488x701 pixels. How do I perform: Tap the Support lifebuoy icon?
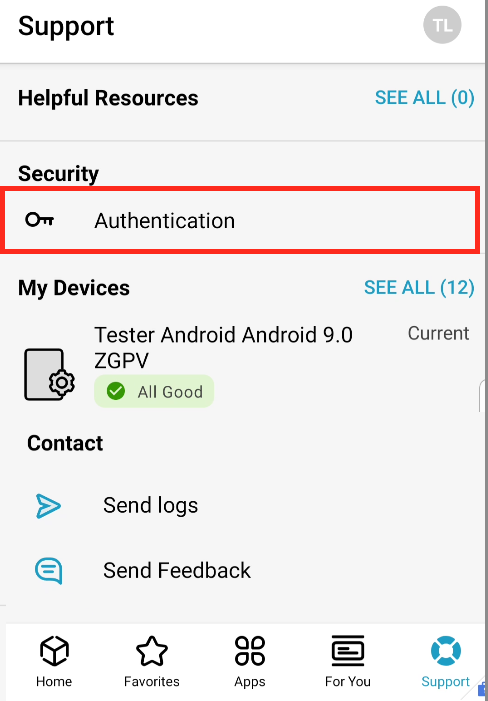(446, 651)
